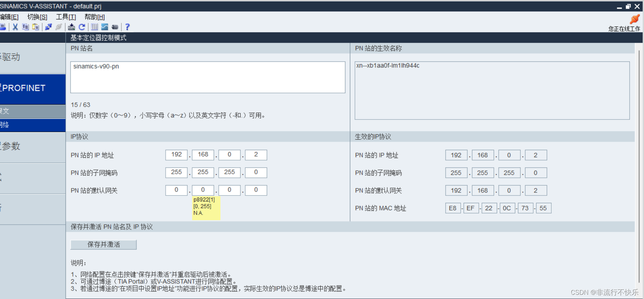Click MAC address byte 55
This screenshot has width=644, height=299.
tap(544, 208)
